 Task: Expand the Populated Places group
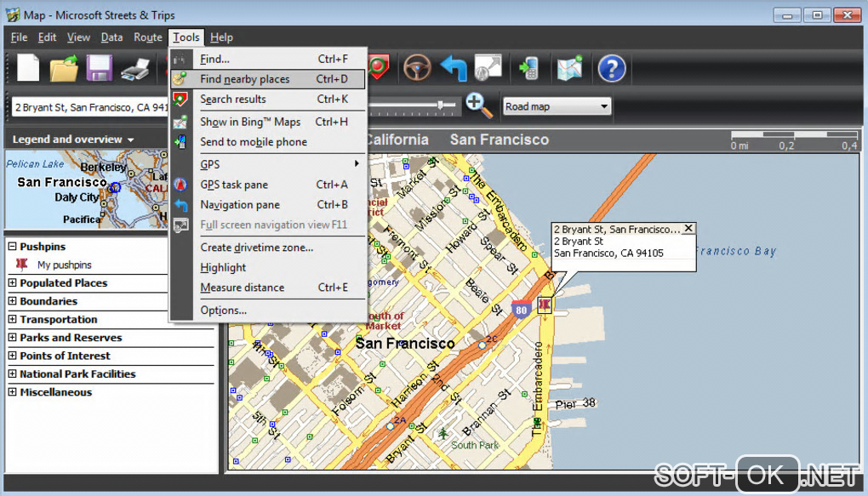pyautogui.click(x=12, y=282)
